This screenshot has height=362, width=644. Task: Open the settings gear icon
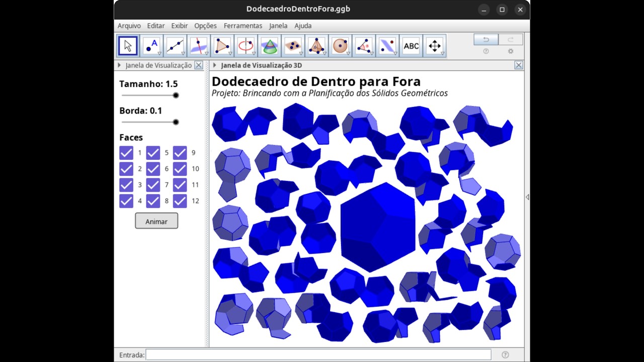511,51
